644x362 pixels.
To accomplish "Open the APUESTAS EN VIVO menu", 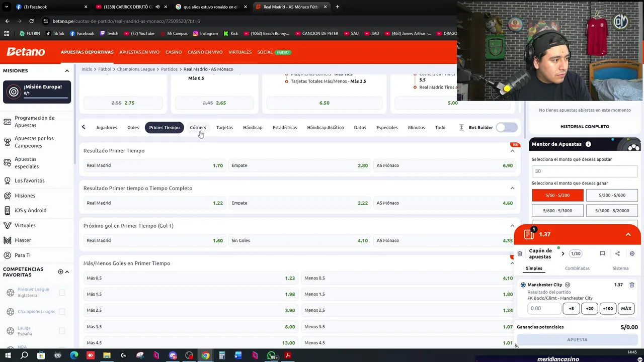I will coord(139,52).
